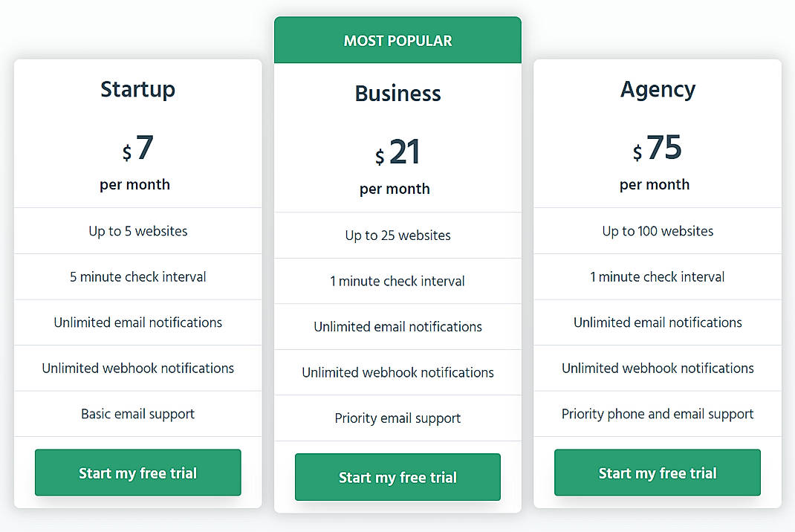Viewport: 795px width, 532px height.
Task: Select Basic email support feature
Action: tap(137, 414)
